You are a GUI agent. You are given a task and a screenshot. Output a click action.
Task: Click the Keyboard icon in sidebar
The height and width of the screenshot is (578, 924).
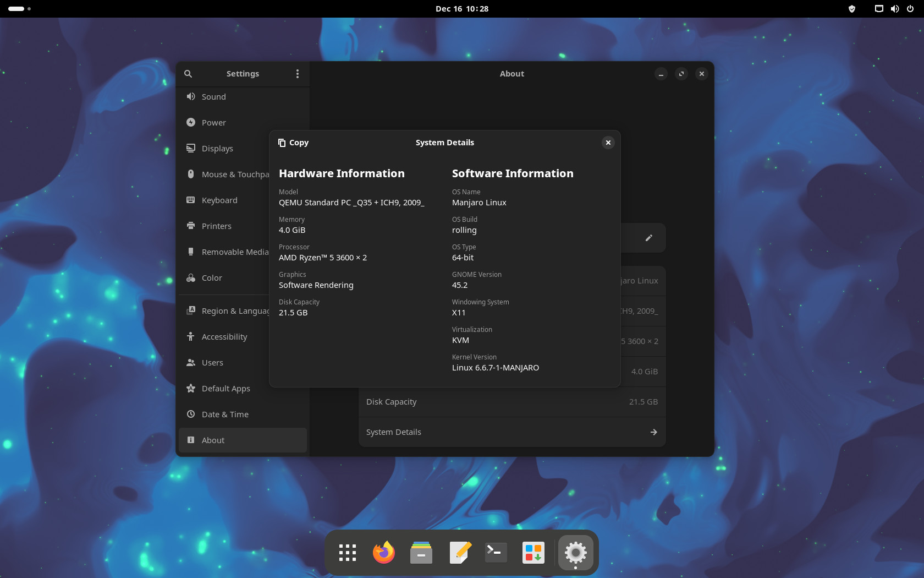click(x=191, y=200)
